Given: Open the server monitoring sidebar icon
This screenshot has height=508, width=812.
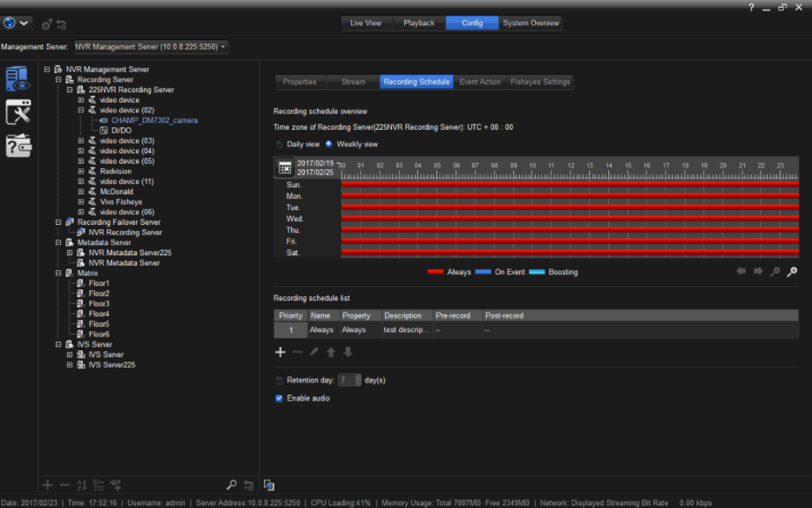Looking at the screenshot, I should (17, 79).
